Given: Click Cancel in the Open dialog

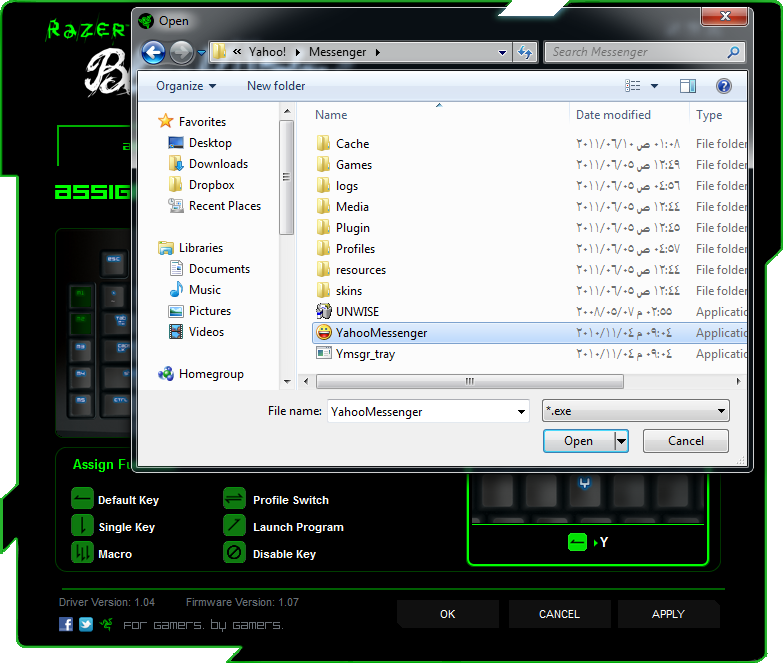Looking at the screenshot, I should click(x=686, y=441).
